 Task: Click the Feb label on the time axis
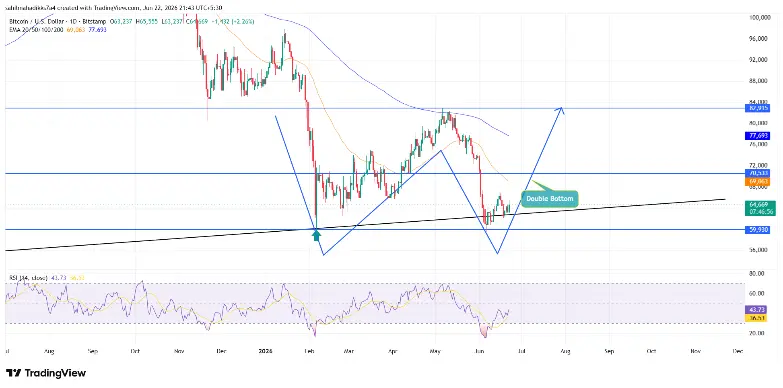(309, 351)
